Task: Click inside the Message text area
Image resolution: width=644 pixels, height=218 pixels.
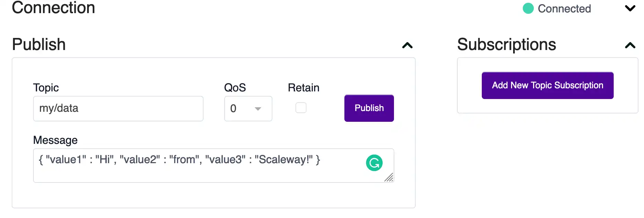Action: tap(214, 166)
